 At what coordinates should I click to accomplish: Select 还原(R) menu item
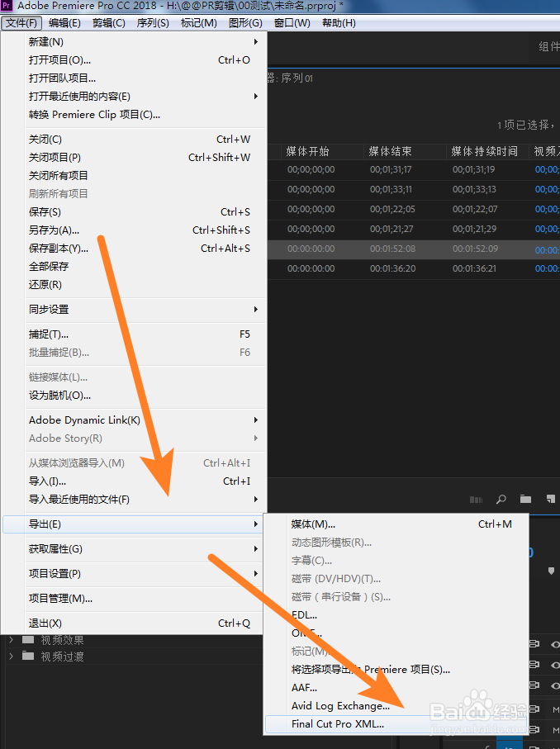point(133,284)
